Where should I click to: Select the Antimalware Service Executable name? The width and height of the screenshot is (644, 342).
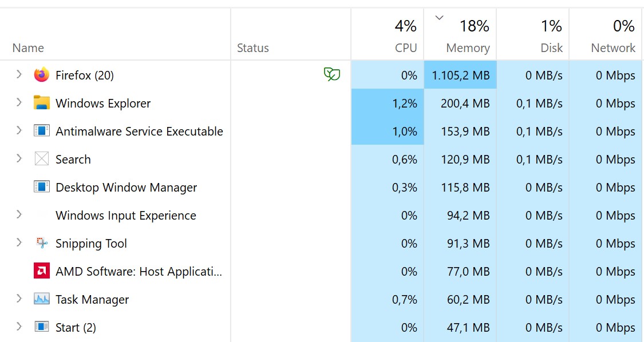[x=139, y=132]
